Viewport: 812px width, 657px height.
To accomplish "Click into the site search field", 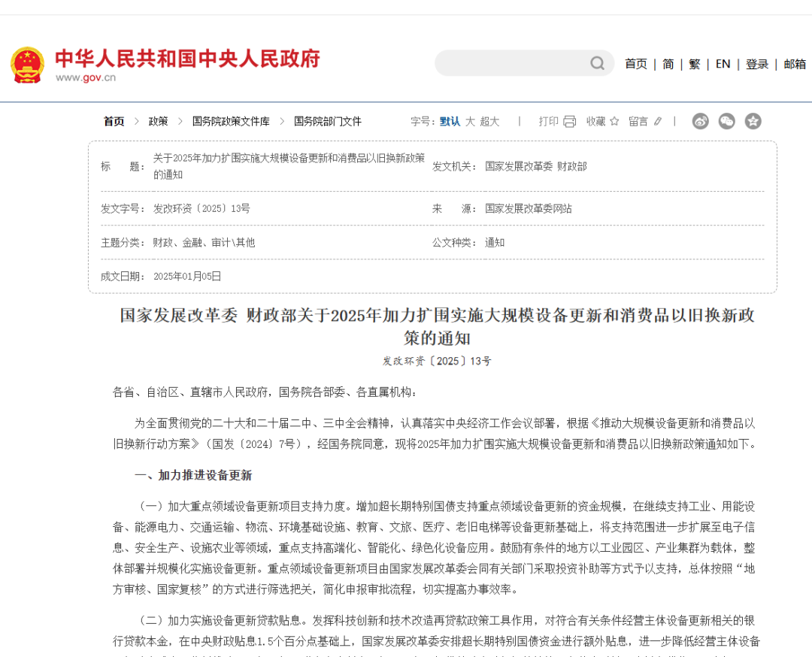I will 511,63.
